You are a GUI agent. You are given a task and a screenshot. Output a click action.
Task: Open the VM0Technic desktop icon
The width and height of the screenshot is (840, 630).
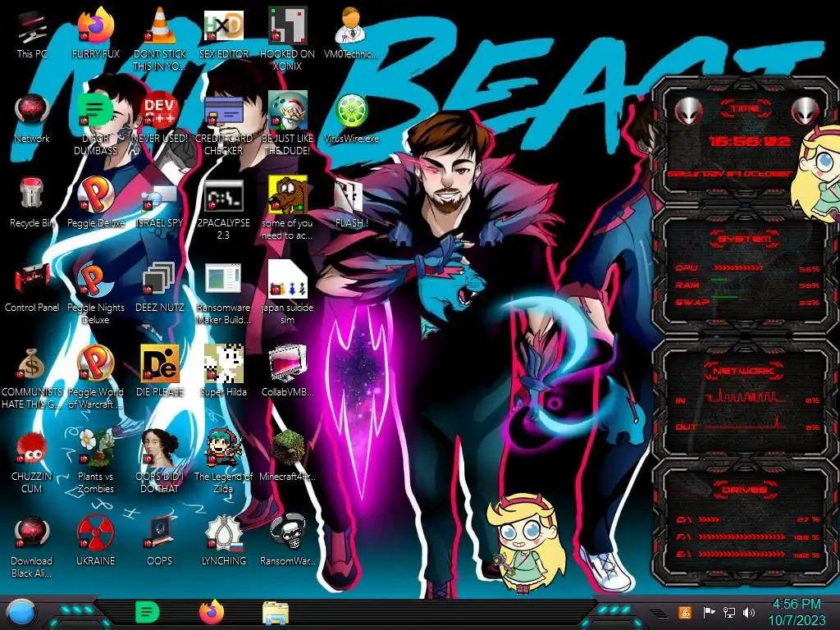[x=351, y=25]
